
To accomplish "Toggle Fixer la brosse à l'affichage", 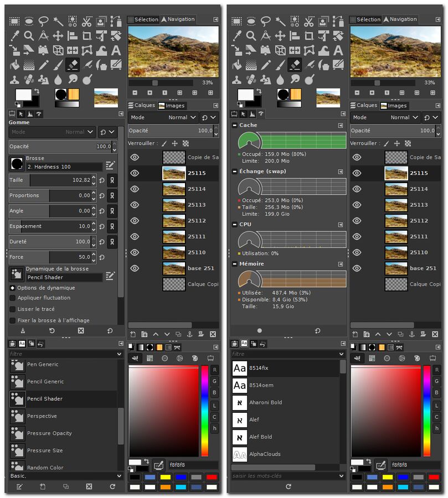I will 13,320.
